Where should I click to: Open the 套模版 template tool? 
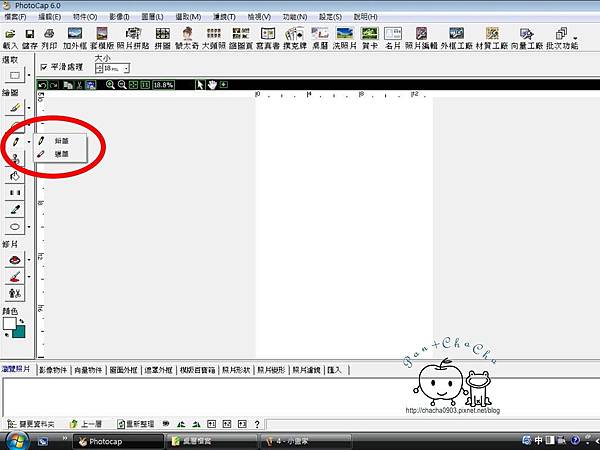(102, 39)
